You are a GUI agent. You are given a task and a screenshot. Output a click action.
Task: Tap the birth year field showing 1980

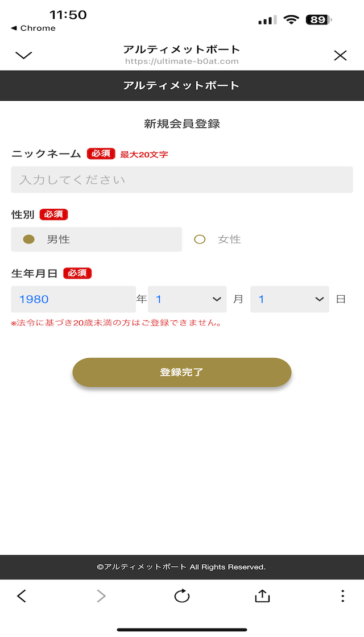pyautogui.click(x=73, y=299)
